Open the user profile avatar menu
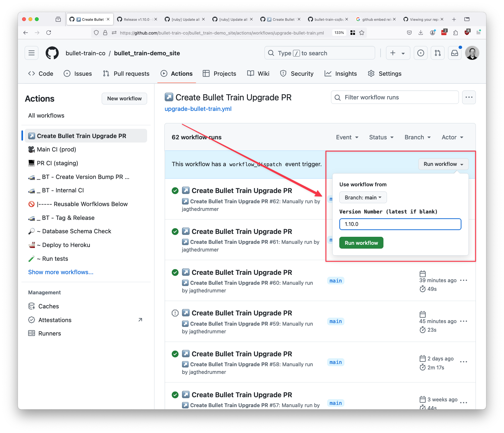The image size is (504, 433). pyautogui.click(x=472, y=53)
